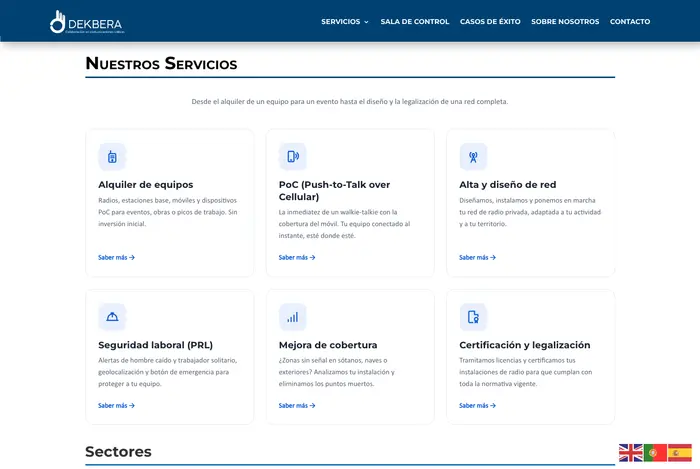Go to Casos de Éxito
This screenshot has width=700, height=469.
pos(490,21)
